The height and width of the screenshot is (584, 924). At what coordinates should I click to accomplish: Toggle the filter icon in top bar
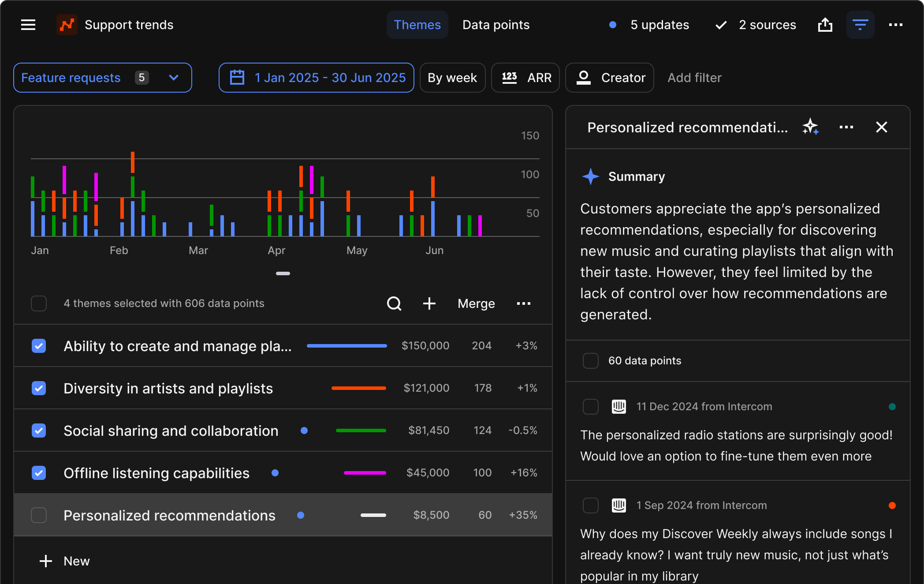[x=860, y=25]
